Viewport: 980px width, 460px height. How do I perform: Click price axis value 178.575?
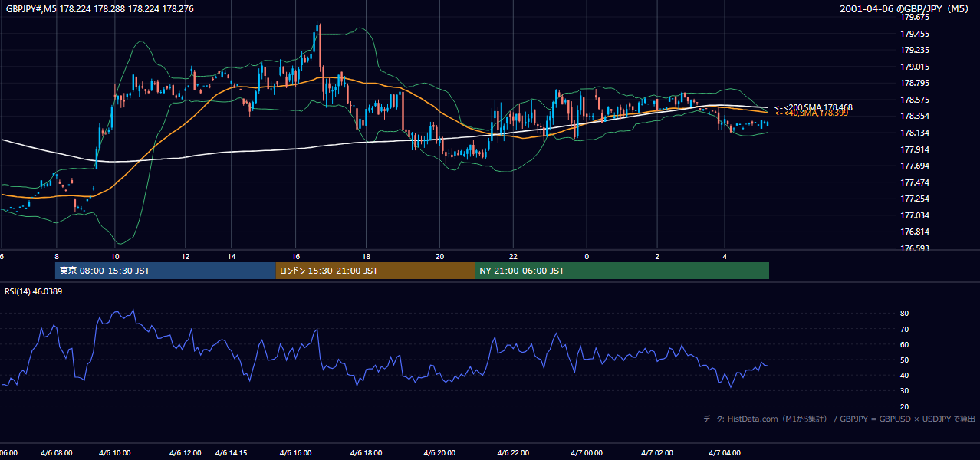[914, 100]
